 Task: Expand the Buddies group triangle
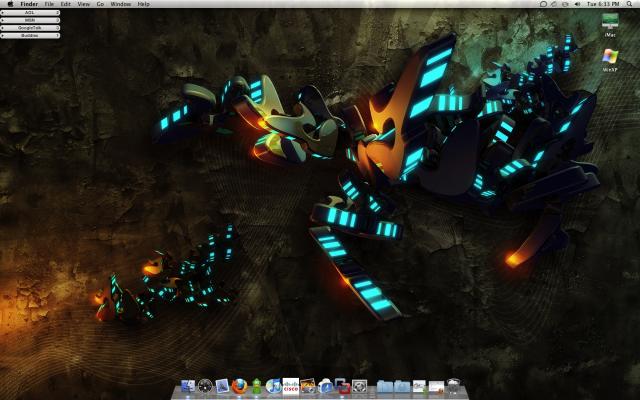[2, 36]
